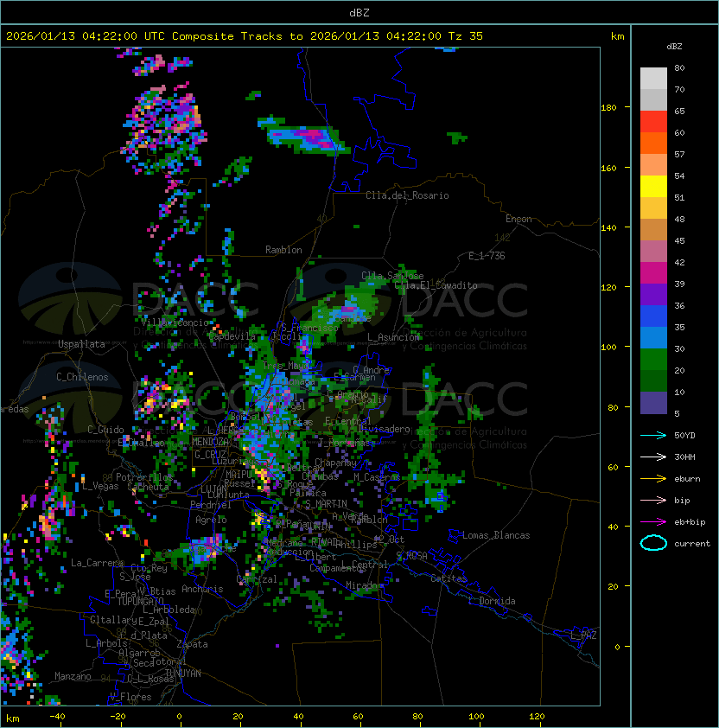The image size is (719, 728).
Task: Click the 'La_Carrera' map label
Action: coord(97,563)
